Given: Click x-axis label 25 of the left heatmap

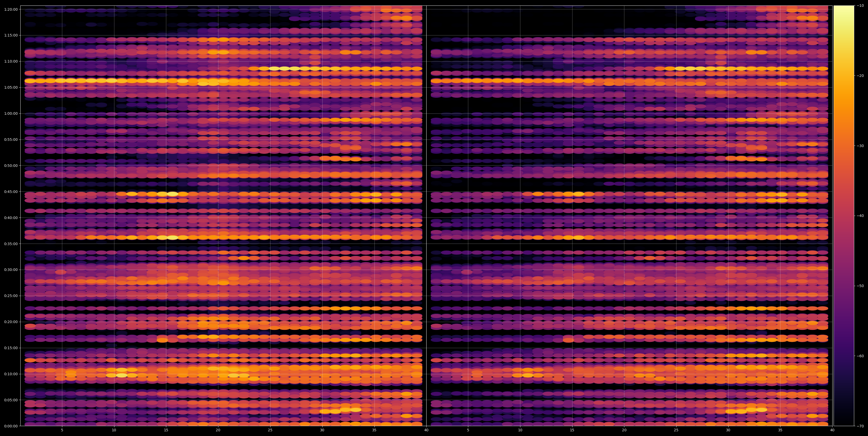Looking at the screenshot, I should [x=270, y=430].
